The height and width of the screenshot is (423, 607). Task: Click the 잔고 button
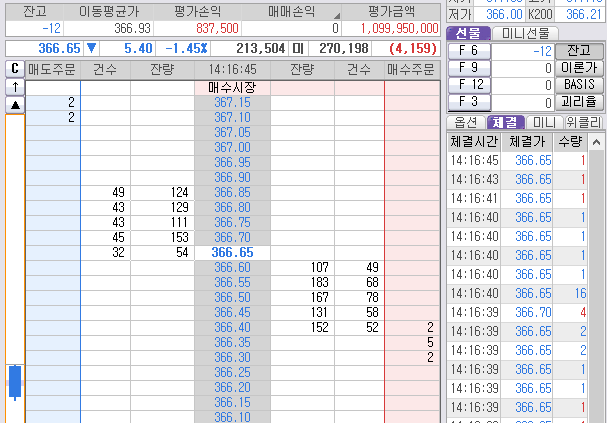click(579, 51)
